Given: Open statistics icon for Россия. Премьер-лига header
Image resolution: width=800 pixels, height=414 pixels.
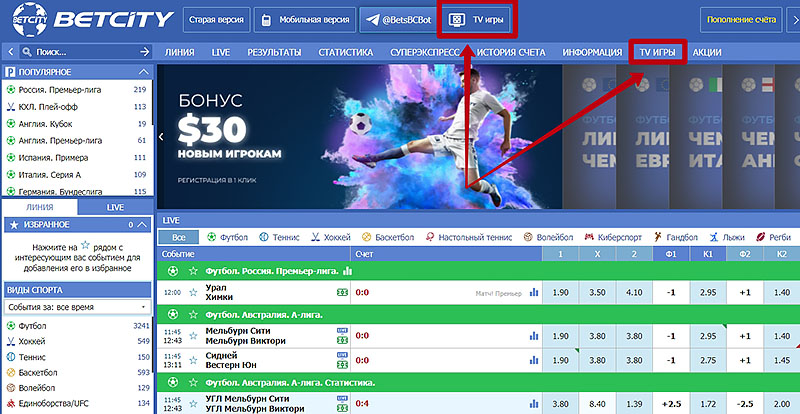Looking at the screenshot, I should point(348,271).
